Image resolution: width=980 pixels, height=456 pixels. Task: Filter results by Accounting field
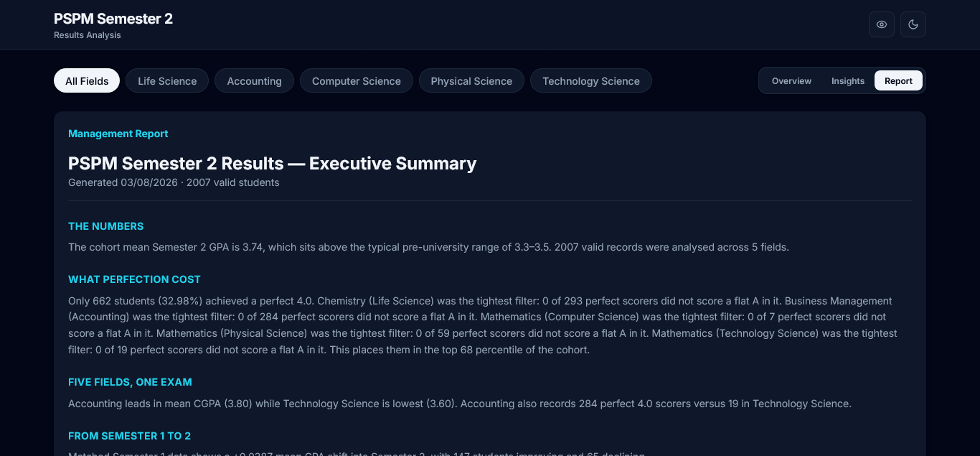point(254,81)
